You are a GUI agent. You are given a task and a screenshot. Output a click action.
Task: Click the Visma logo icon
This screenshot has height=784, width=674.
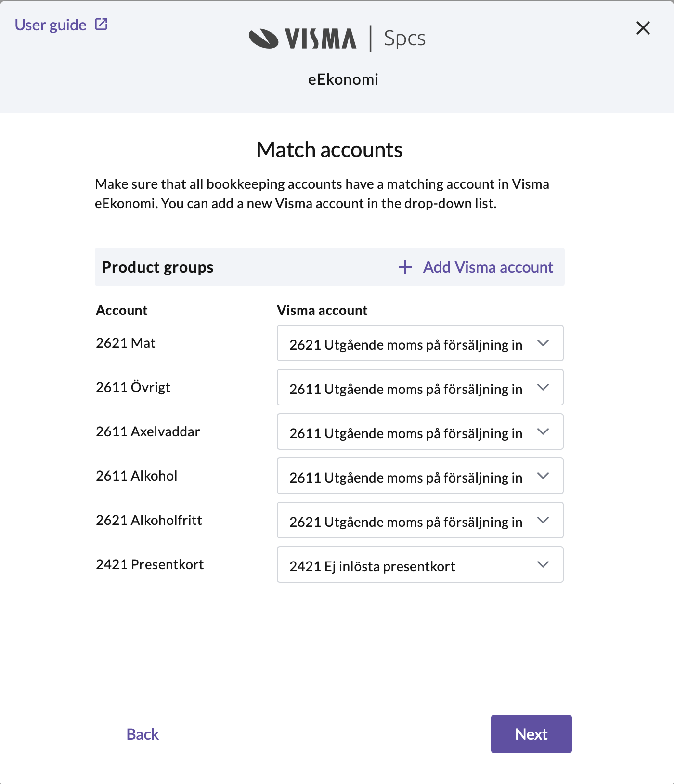coord(263,39)
